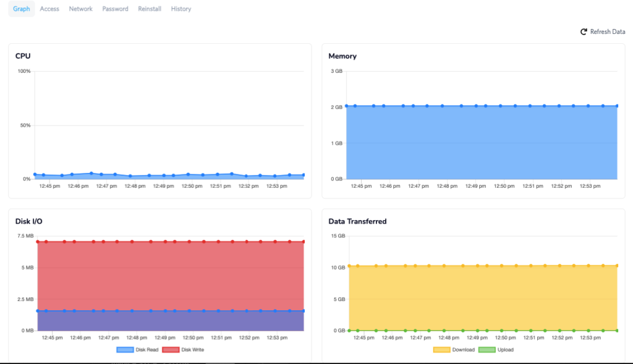Viewport: 633px width, 364px height.
Task: Select the Graph tab
Action: coord(20,9)
